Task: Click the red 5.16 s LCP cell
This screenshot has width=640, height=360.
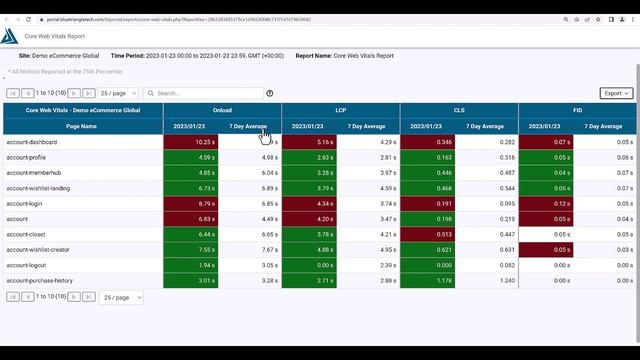Action: coord(309,142)
